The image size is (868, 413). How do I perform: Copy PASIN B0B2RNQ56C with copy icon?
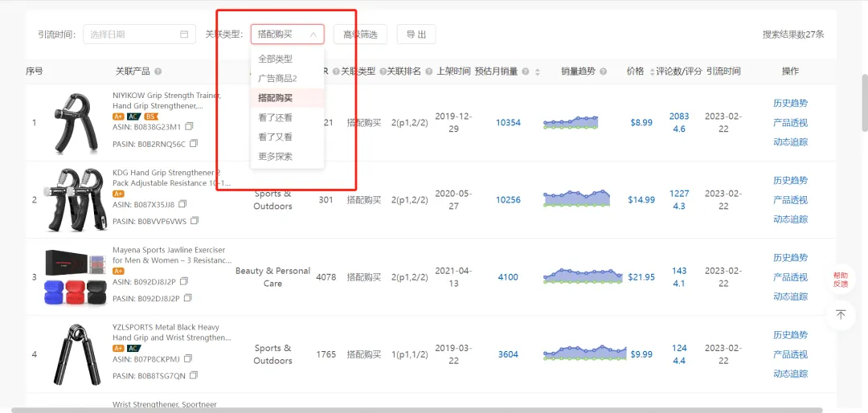pos(194,143)
